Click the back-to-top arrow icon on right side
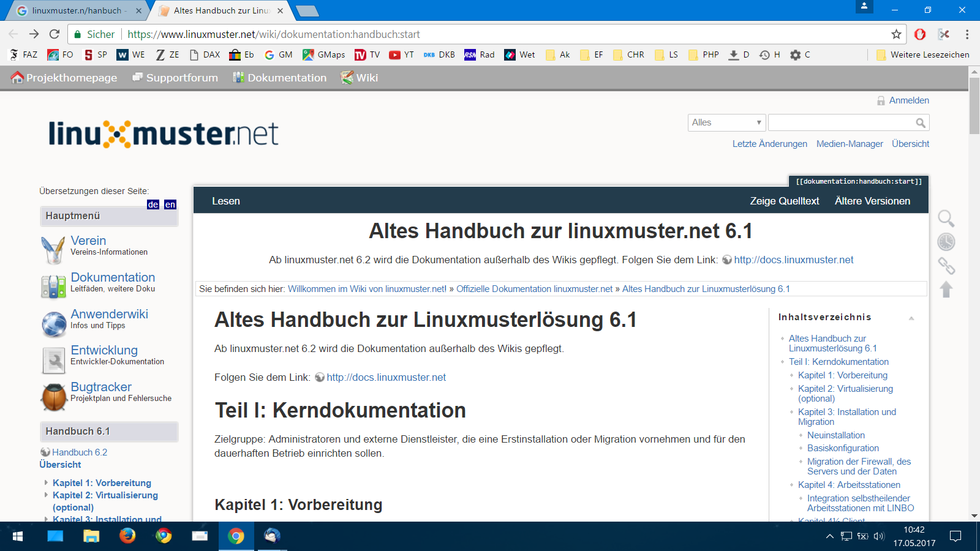 click(x=946, y=289)
